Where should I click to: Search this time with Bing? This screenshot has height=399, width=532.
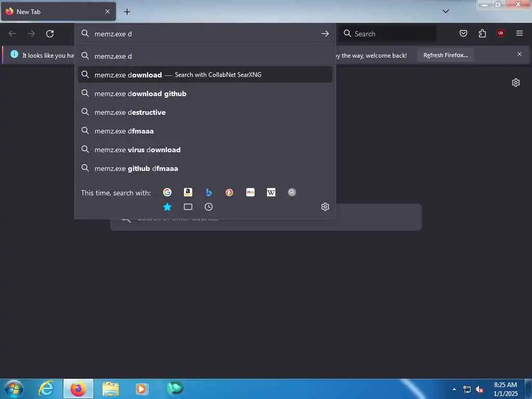point(209,192)
